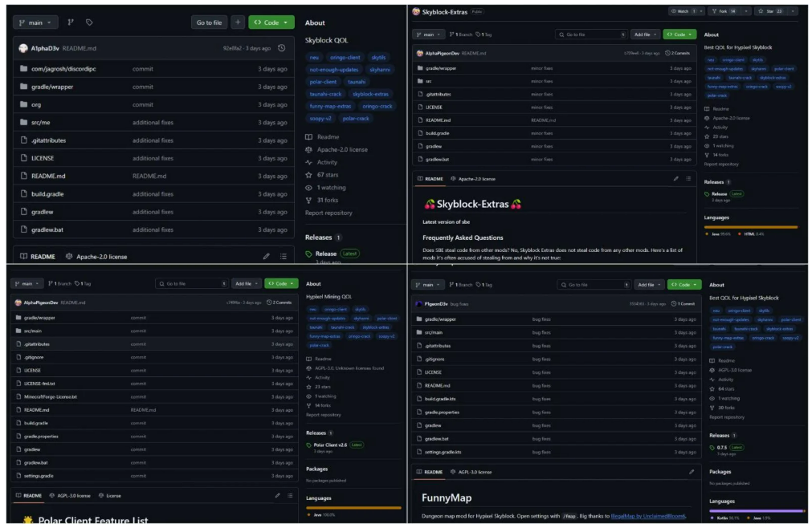The image size is (812, 528).
Task: Open green Code dropdown in Skyblock-Extras repo
Action: click(679, 35)
